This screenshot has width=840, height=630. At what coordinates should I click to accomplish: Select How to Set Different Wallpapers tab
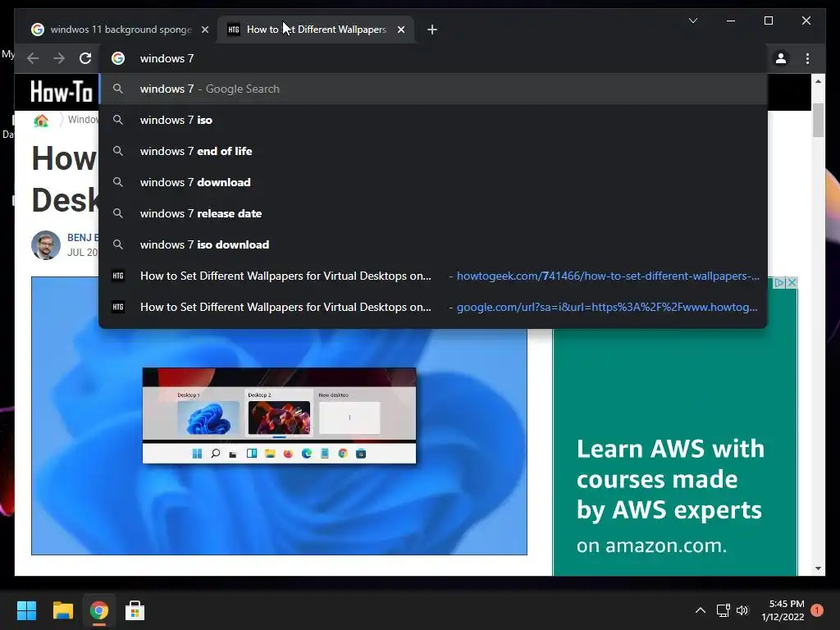[x=316, y=30]
